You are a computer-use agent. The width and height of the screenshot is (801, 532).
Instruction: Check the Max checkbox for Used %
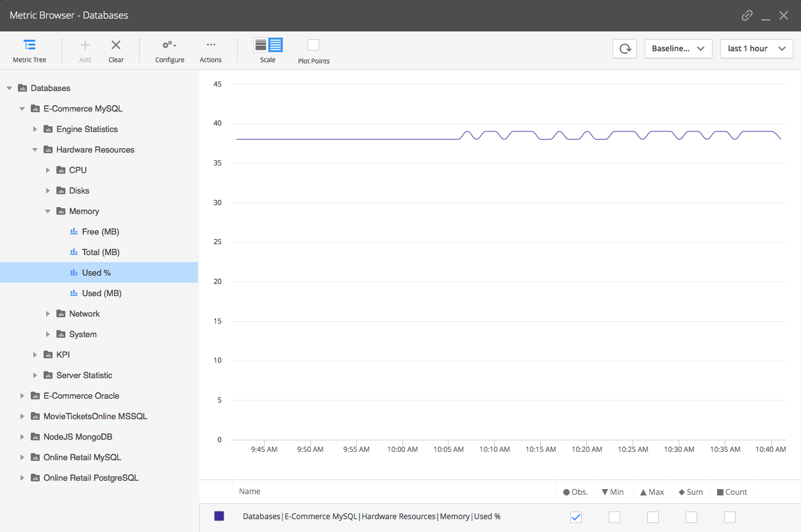653,517
